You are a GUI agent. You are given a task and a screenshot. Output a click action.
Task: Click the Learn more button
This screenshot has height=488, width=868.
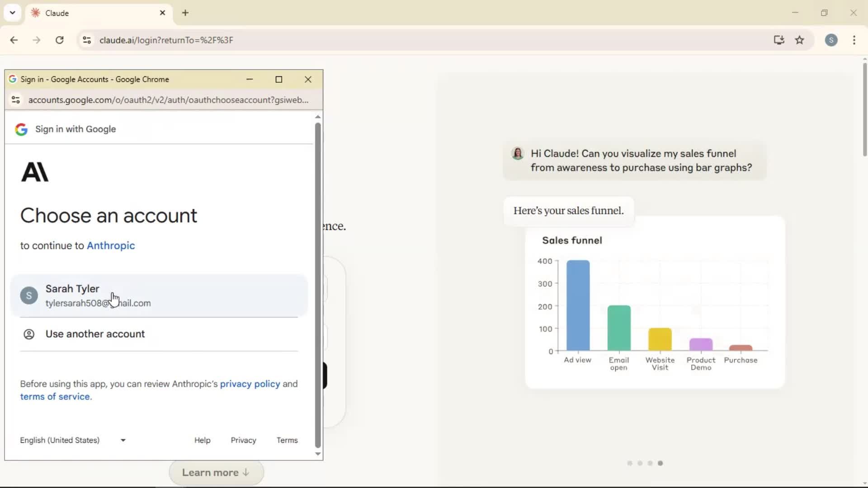tap(216, 472)
